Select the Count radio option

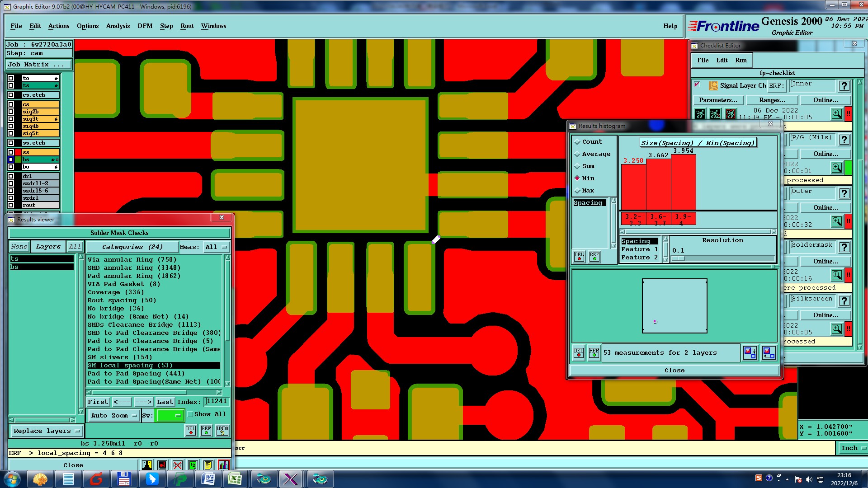click(x=577, y=142)
